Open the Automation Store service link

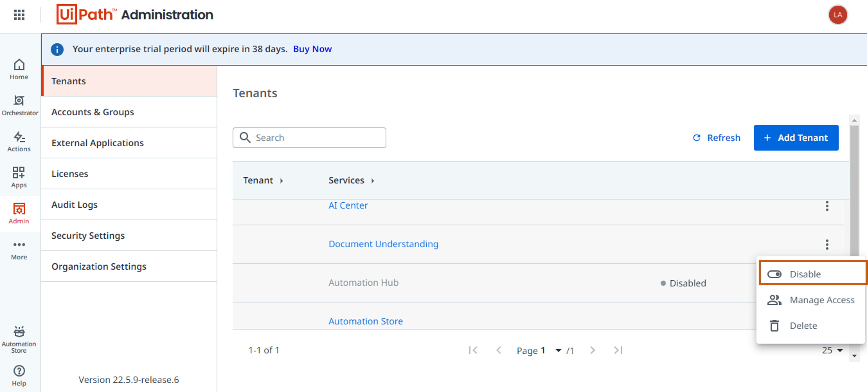tap(365, 321)
